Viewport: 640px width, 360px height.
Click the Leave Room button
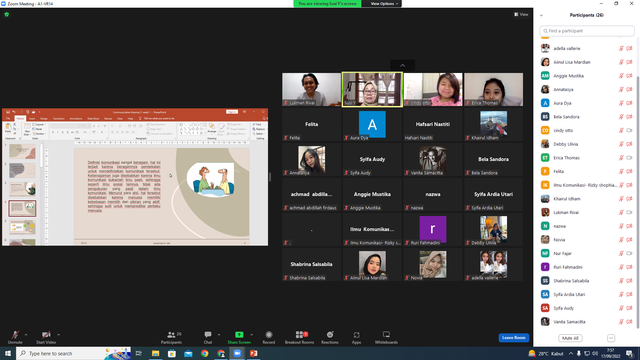(513, 338)
